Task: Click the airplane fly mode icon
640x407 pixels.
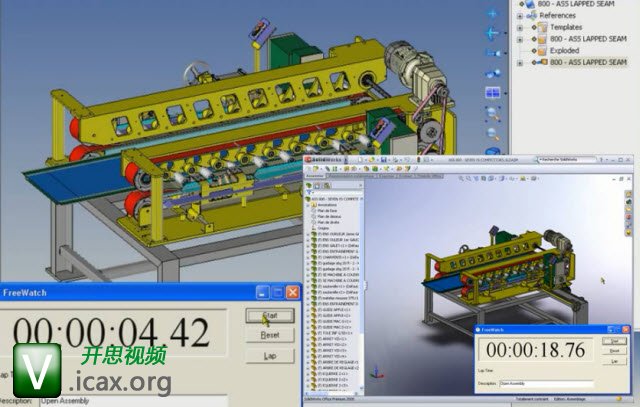Action: pyautogui.click(x=493, y=33)
